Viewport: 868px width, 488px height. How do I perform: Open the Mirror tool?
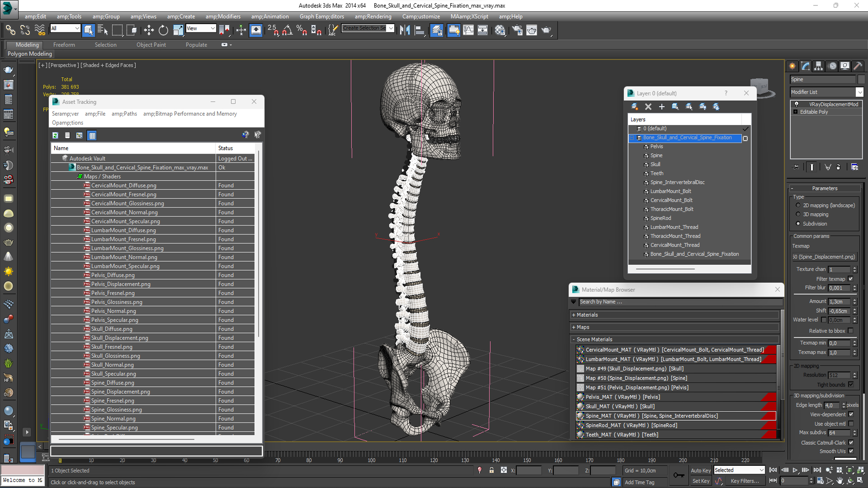coord(405,30)
